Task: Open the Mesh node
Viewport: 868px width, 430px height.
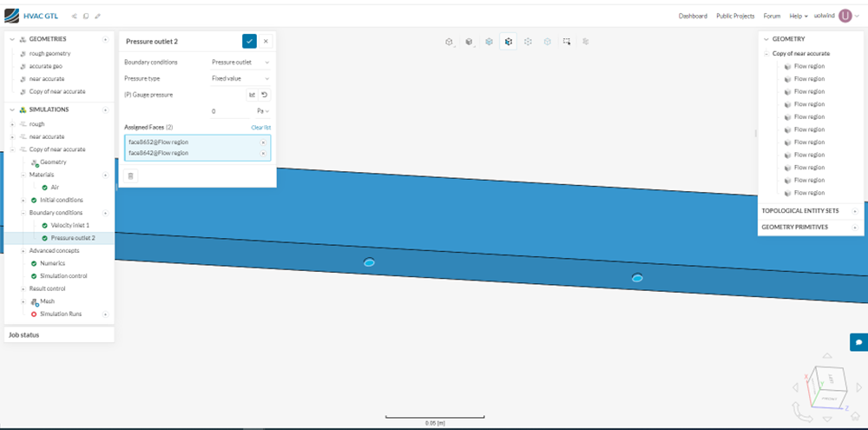Action: point(47,301)
